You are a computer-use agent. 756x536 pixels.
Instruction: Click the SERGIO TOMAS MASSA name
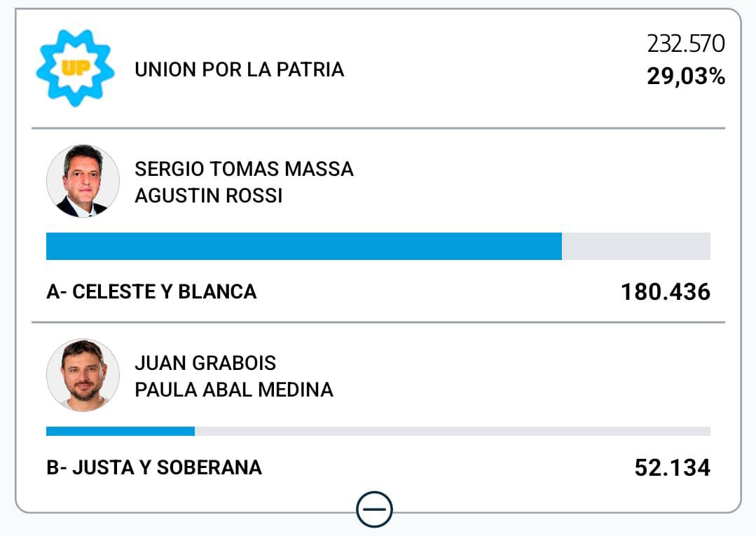click(x=244, y=169)
